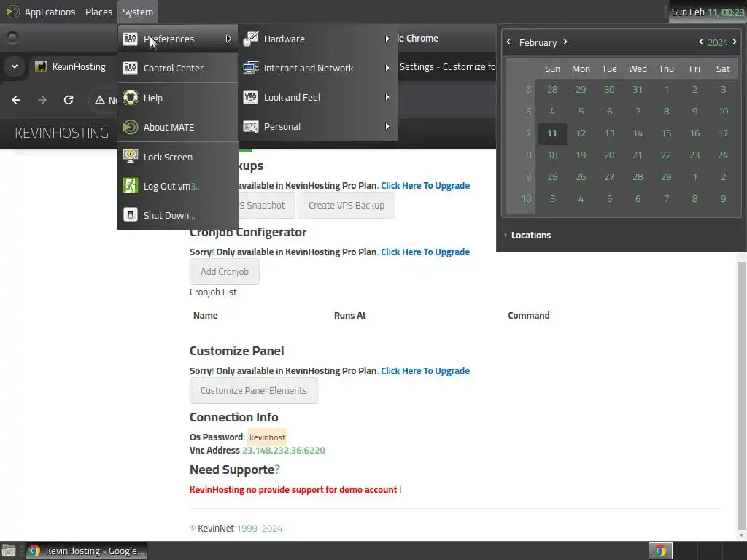
Task: Go to previous month in calendar
Action: 508,42
